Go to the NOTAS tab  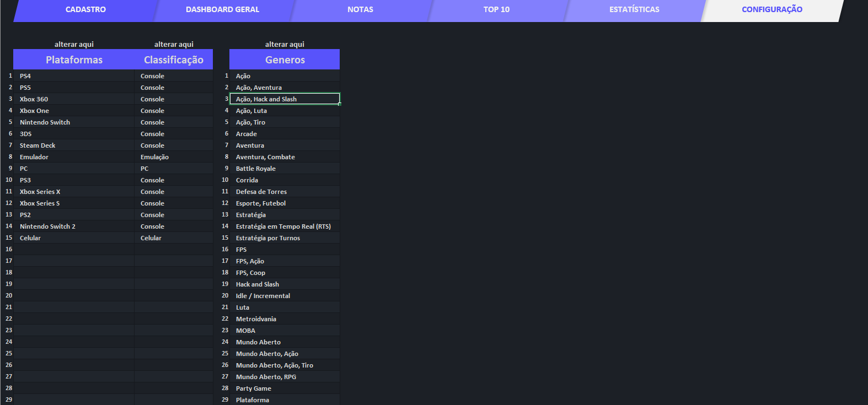pyautogui.click(x=360, y=9)
